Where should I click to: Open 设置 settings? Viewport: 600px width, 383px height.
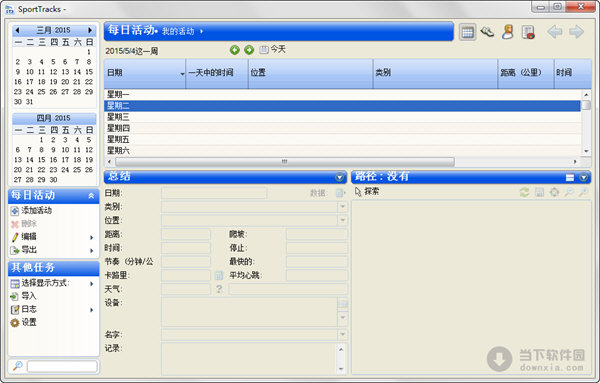pos(24,323)
